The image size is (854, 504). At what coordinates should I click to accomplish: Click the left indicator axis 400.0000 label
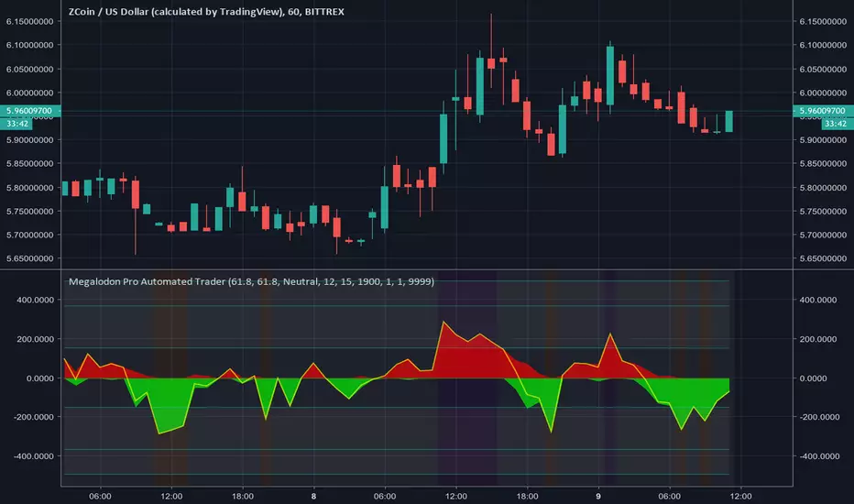tap(36, 300)
